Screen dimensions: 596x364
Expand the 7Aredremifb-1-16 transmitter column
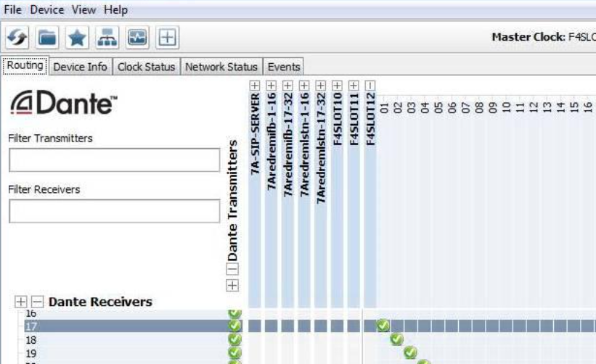point(271,86)
